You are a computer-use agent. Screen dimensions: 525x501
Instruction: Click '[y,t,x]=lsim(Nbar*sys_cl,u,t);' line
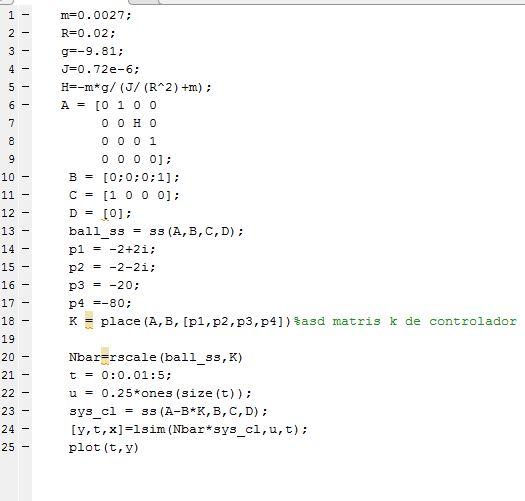point(189,429)
